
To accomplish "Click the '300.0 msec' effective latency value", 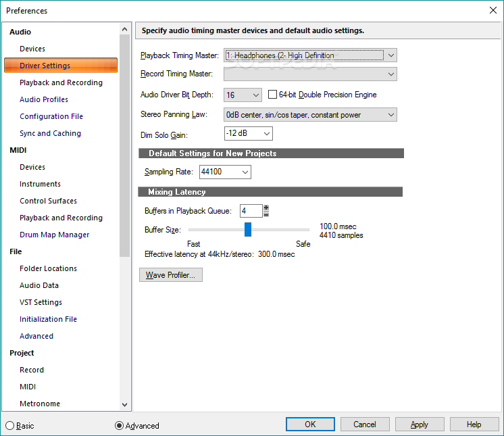I will [276, 254].
